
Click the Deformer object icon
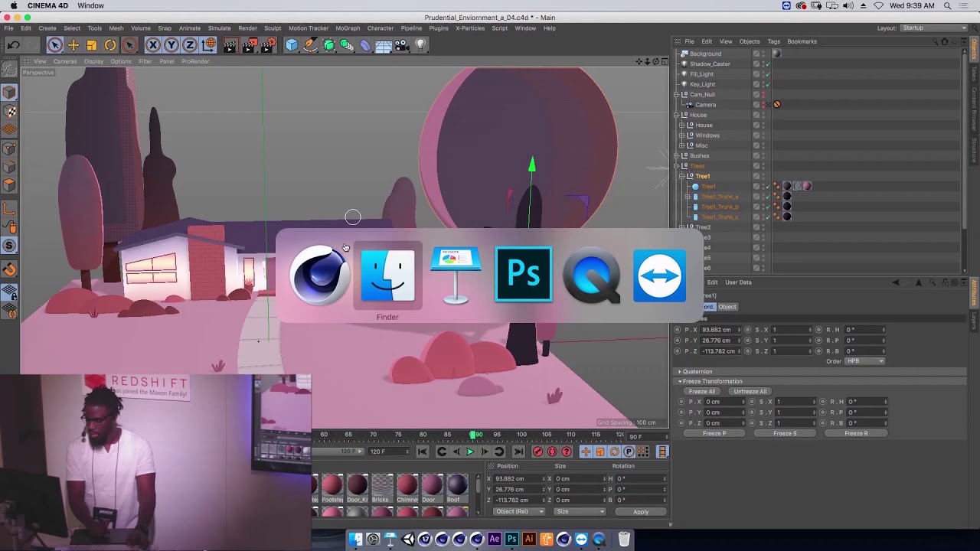coord(365,45)
